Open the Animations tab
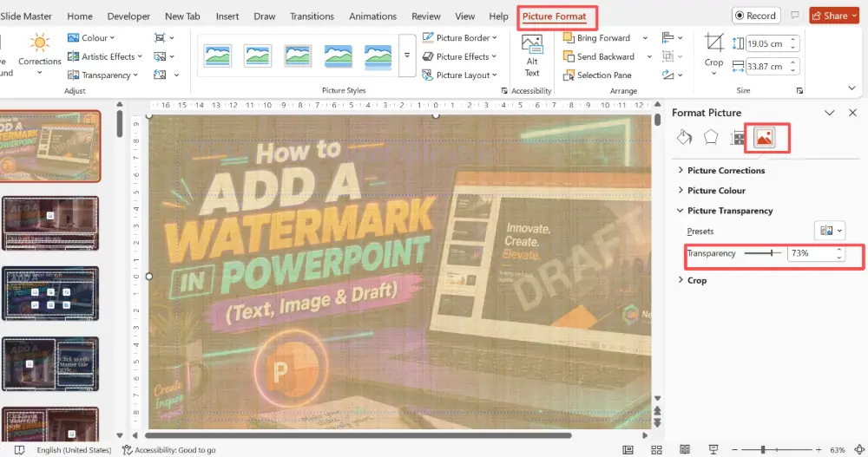Screen dimensions: 868x457 [x=372, y=16]
